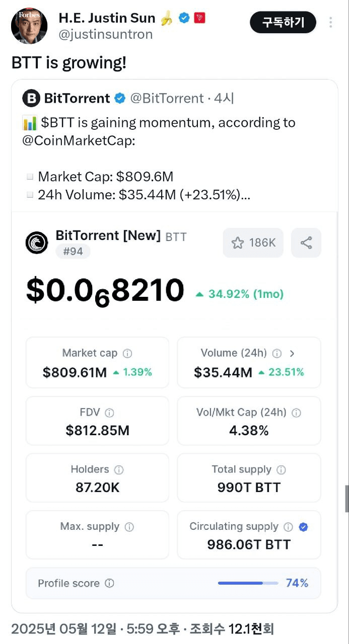
Task: Click the 186K star watchlist button
Action: 253,243
